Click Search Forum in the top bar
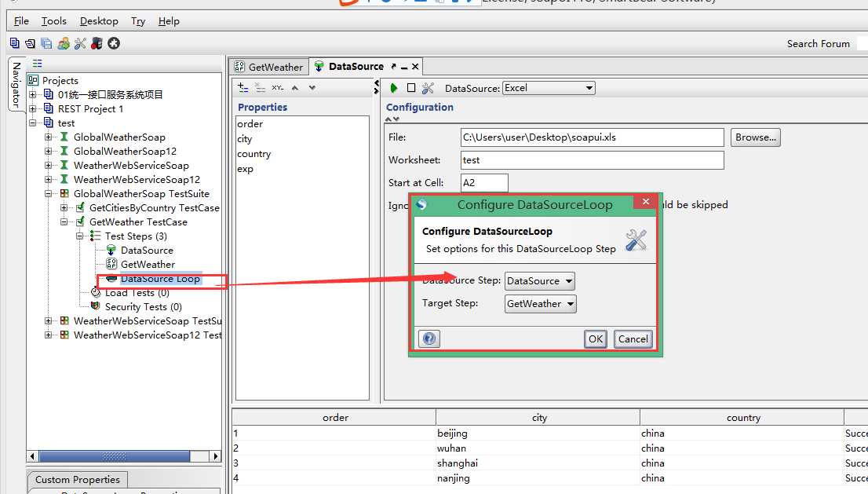Image resolution: width=868 pixels, height=494 pixels. [x=819, y=44]
